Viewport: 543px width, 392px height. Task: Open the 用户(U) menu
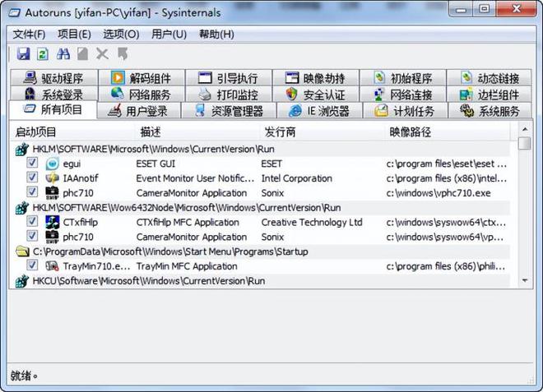[169, 35]
